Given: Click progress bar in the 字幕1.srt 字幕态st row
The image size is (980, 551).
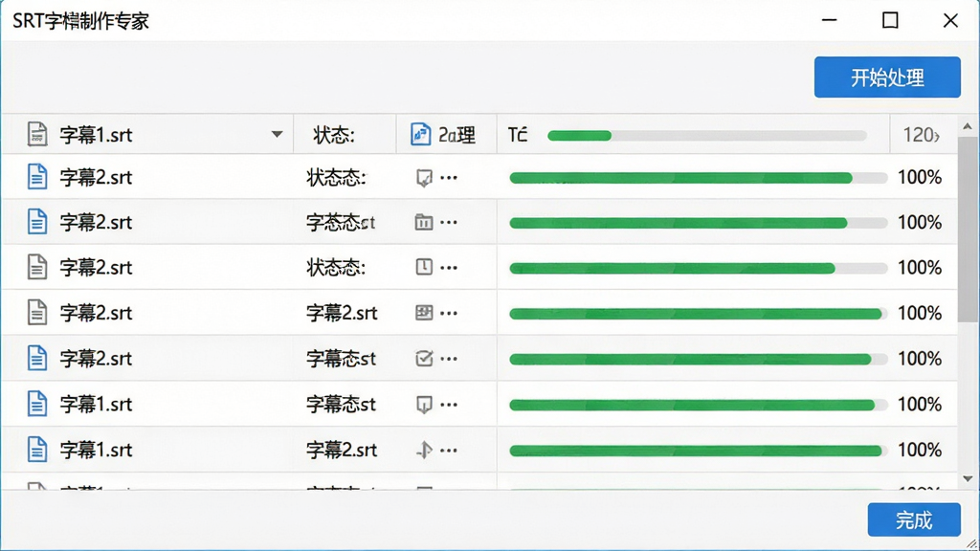Looking at the screenshot, I should pos(698,406).
